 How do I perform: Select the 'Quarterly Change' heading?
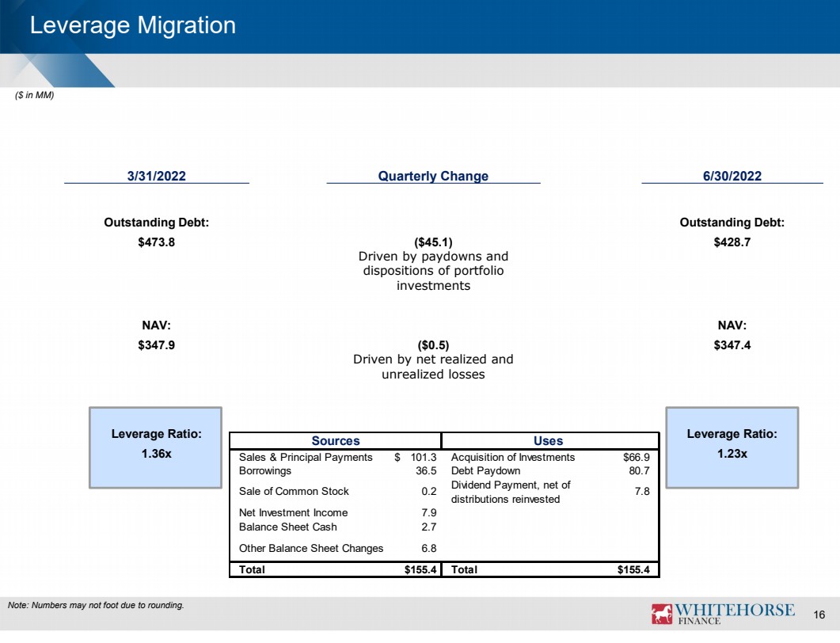pyautogui.click(x=433, y=176)
